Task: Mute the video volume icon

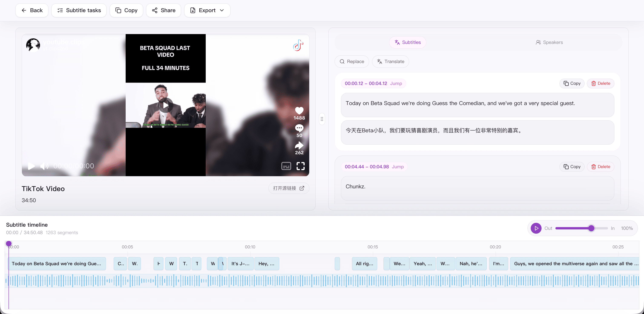Action: 45,166
